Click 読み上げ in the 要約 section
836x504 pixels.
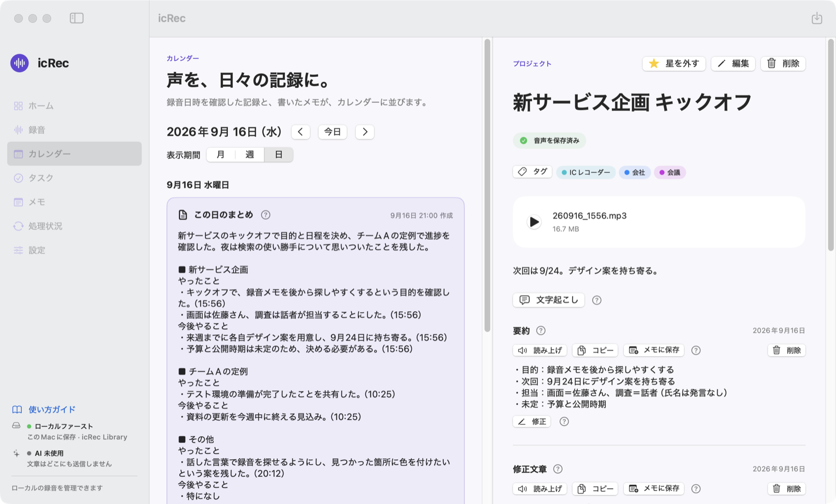tap(540, 350)
